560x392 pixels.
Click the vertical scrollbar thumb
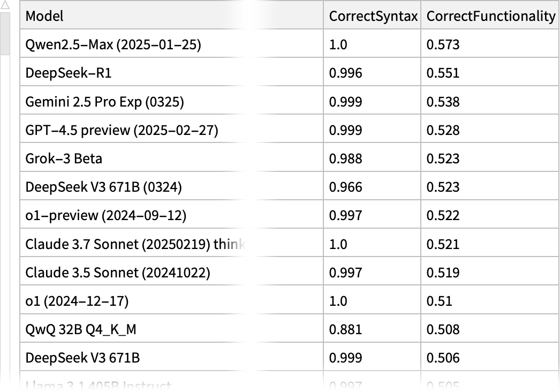5,33
